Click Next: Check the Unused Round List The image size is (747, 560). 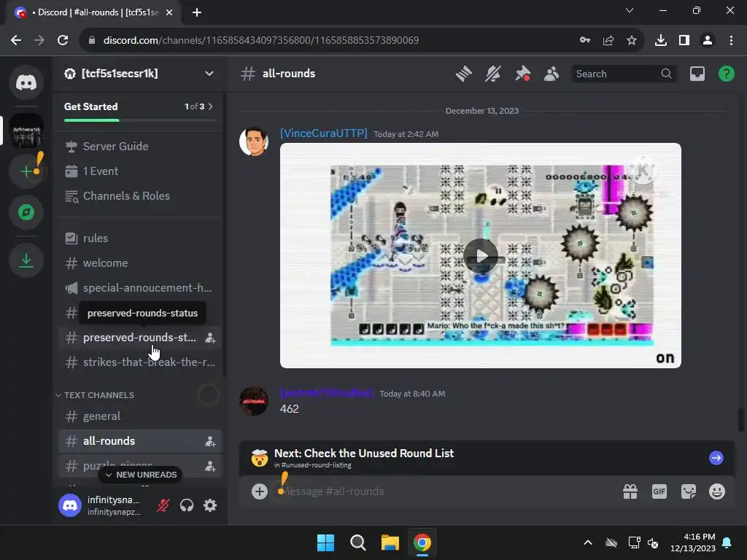coord(364,454)
